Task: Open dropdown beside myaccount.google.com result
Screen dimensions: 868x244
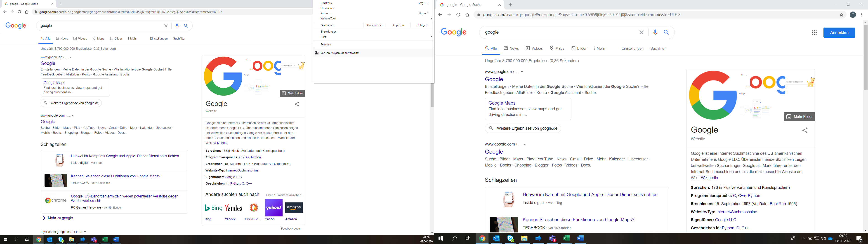Action: tap(85, 232)
